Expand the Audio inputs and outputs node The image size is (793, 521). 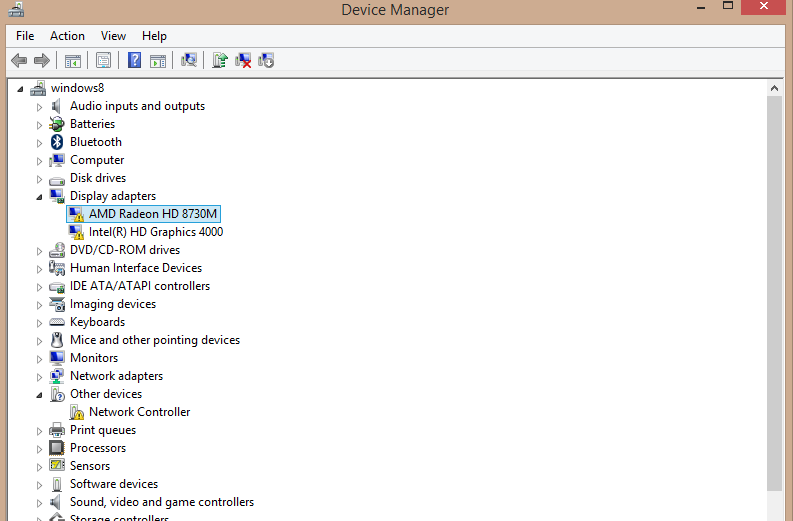(39, 107)
